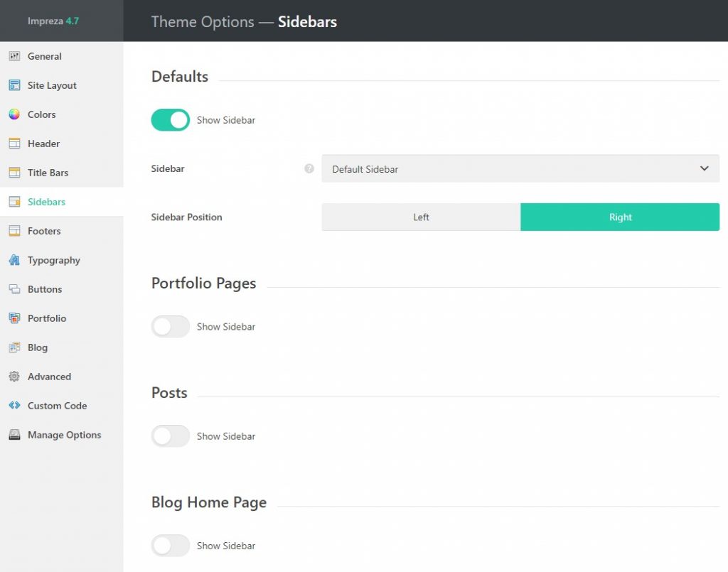The height and width of the screenshot is (572, 728).
Task: Go to the Title Bars section
Action: (48, 173)
